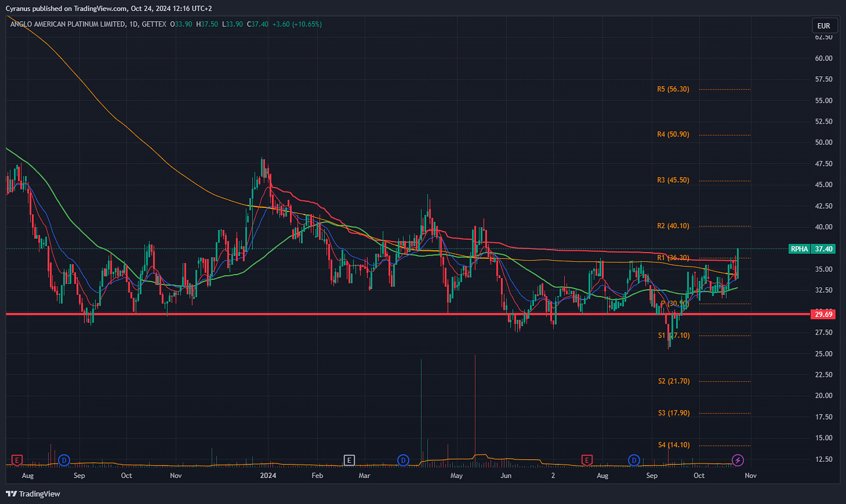The width and height of the screenshot is (846, 504).
Task: Select the S2 (21.70) pivot label
Action: (673, 381)
